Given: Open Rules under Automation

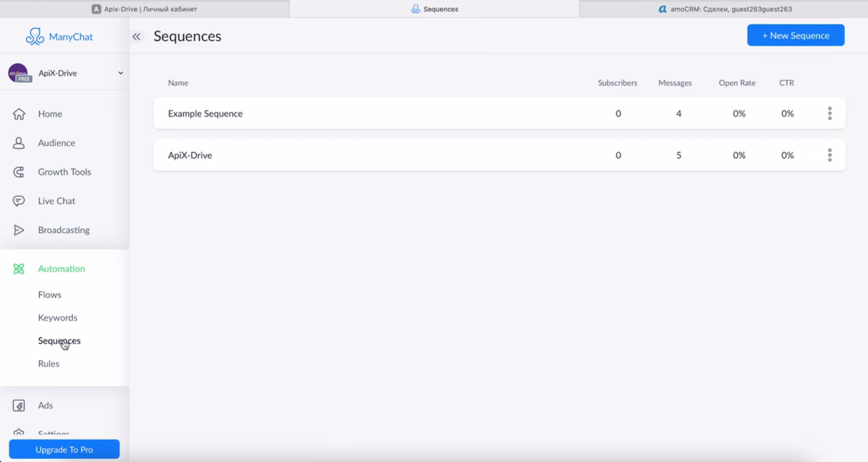Looking at the screenshot, I should coord(49,364).
